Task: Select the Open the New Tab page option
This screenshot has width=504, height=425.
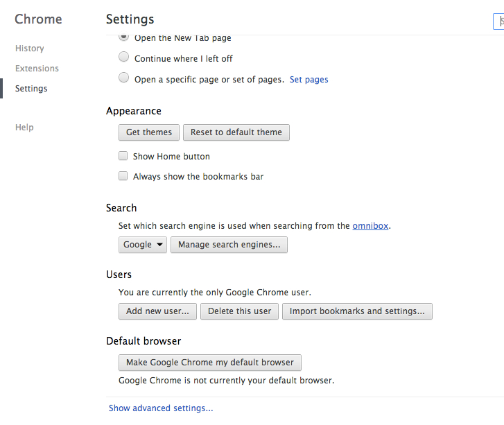Action: point(124,37)
